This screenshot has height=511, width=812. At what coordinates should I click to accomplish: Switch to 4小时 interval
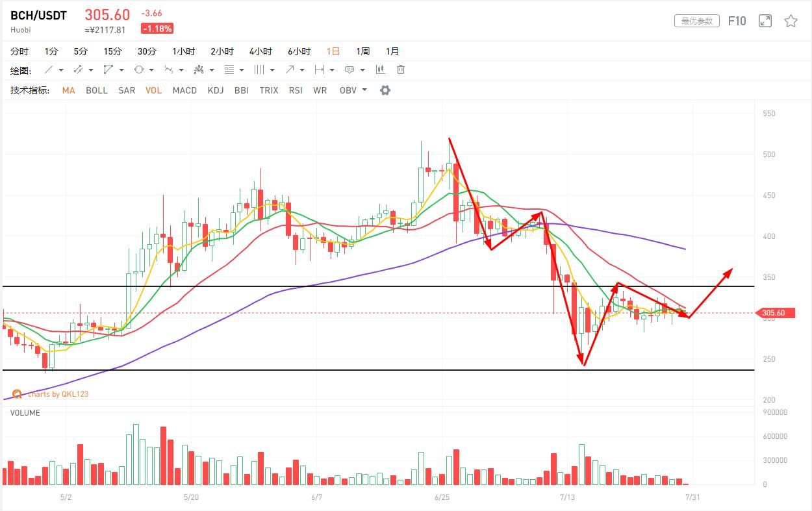click(260, 51)
